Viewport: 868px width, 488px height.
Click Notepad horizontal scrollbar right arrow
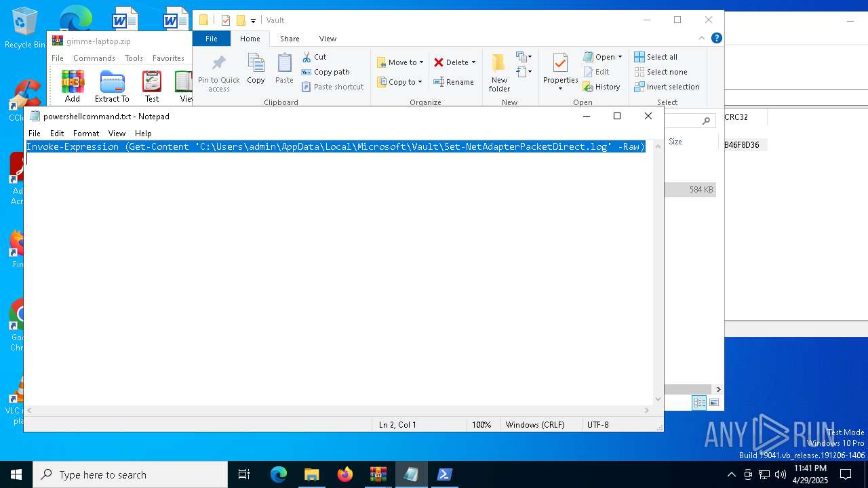point(647,410)
